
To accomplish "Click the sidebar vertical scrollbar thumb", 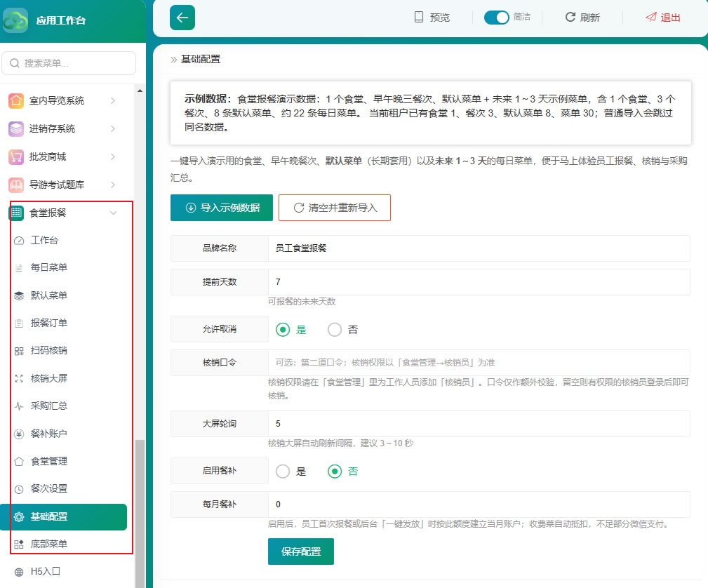I will coord(140,514).
